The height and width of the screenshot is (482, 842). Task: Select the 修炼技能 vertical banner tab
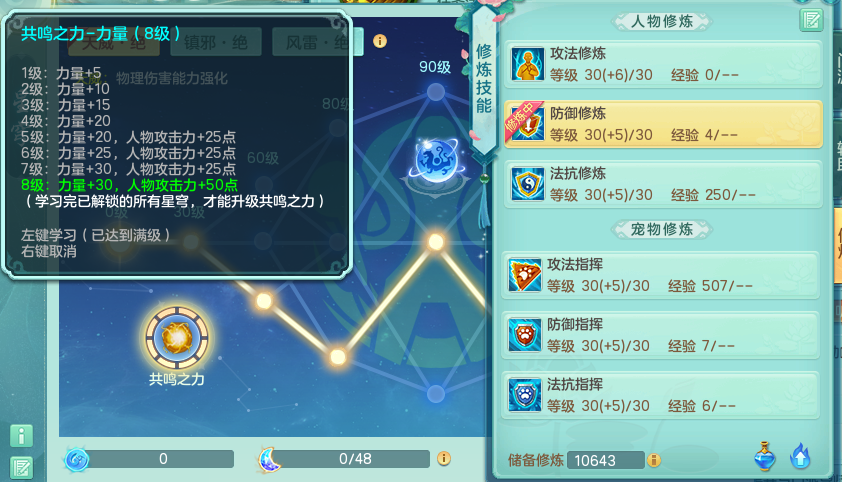click(x=484, y=79)
